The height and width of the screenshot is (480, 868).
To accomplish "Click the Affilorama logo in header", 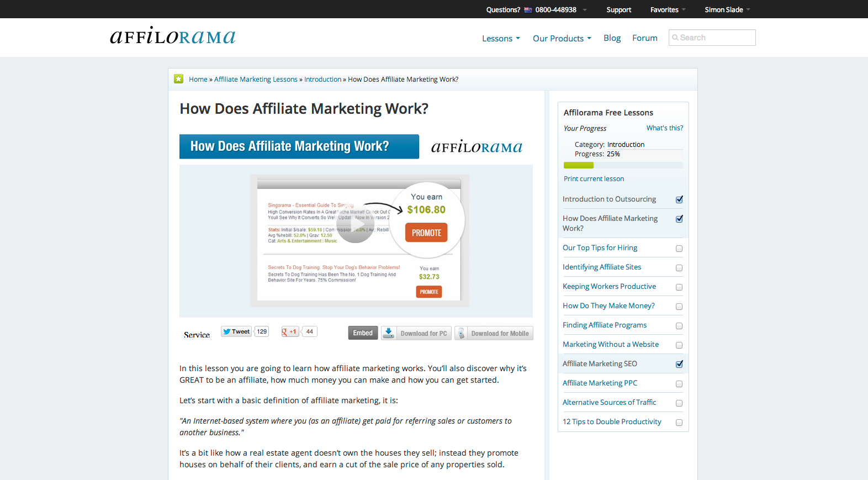I will [x=173, y=36].
